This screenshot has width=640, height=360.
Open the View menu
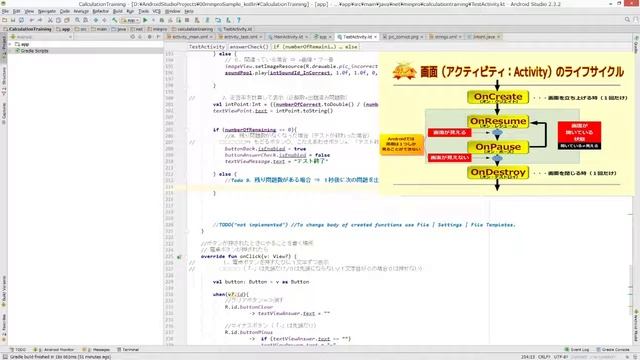click(29, 11)
